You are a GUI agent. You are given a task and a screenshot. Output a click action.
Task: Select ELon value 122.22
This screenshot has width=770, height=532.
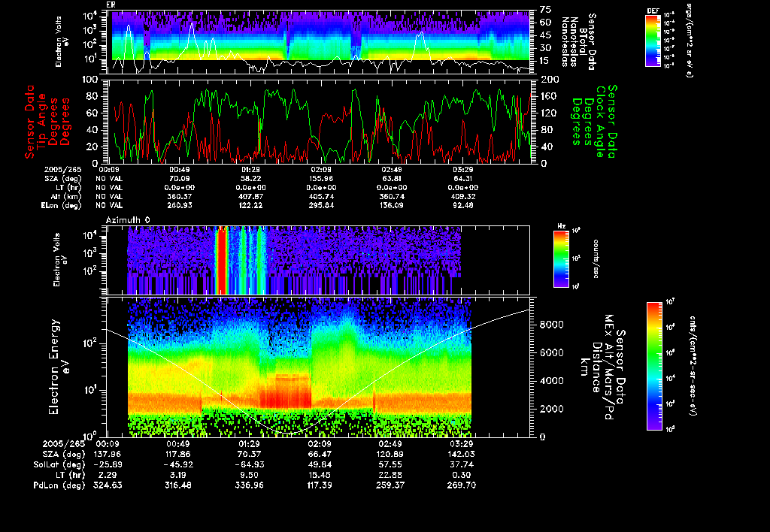pos(250,206)
